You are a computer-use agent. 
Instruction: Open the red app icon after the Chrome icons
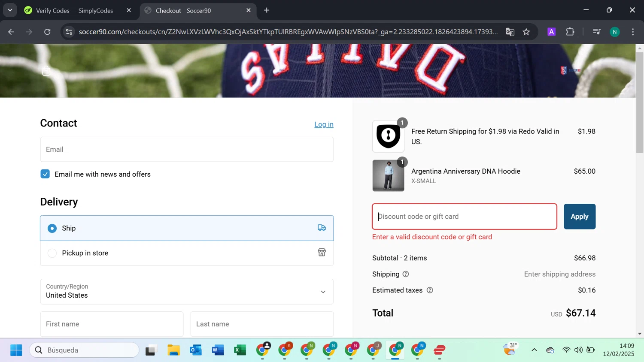(x=440, y=350)
